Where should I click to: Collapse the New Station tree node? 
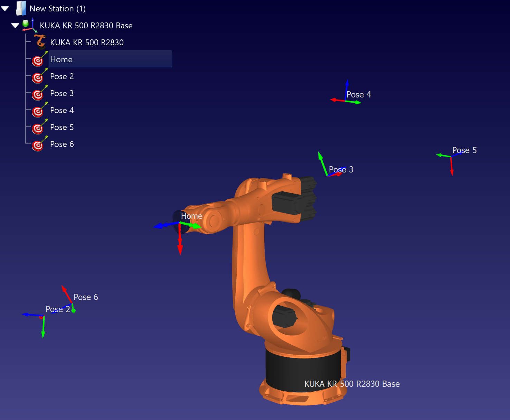pos(5,8)
